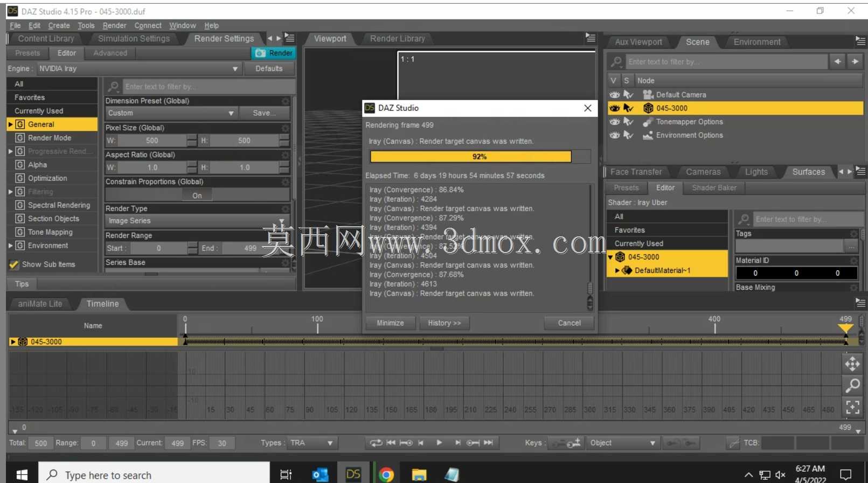
Task: Cancel the render in the DAZ Studio dialog
Action: [x=569, y=323]
